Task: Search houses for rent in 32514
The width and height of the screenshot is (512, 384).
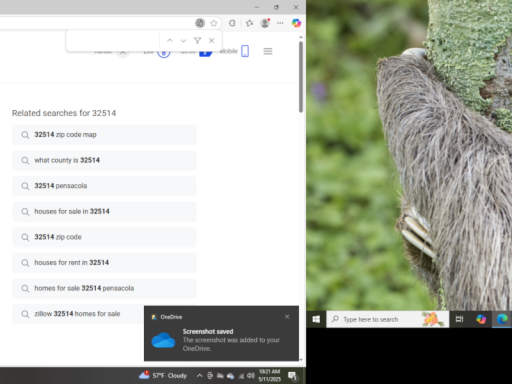Action: coord(104,263)
